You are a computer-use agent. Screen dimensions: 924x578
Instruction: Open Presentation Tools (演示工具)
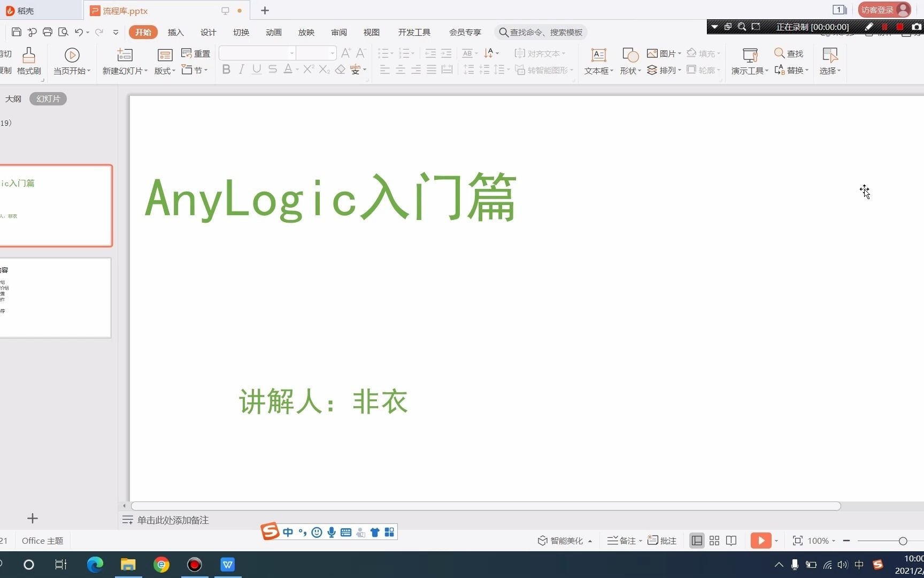tap(750, 61)
